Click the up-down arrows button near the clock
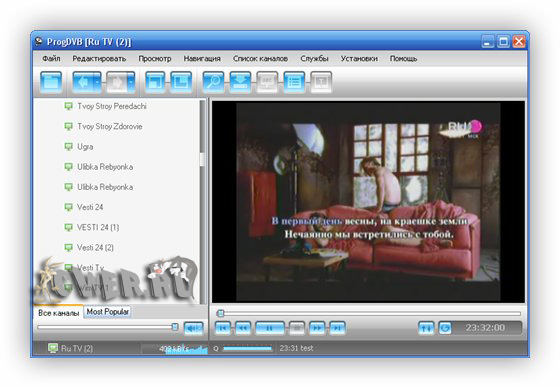 click(426, 328)
